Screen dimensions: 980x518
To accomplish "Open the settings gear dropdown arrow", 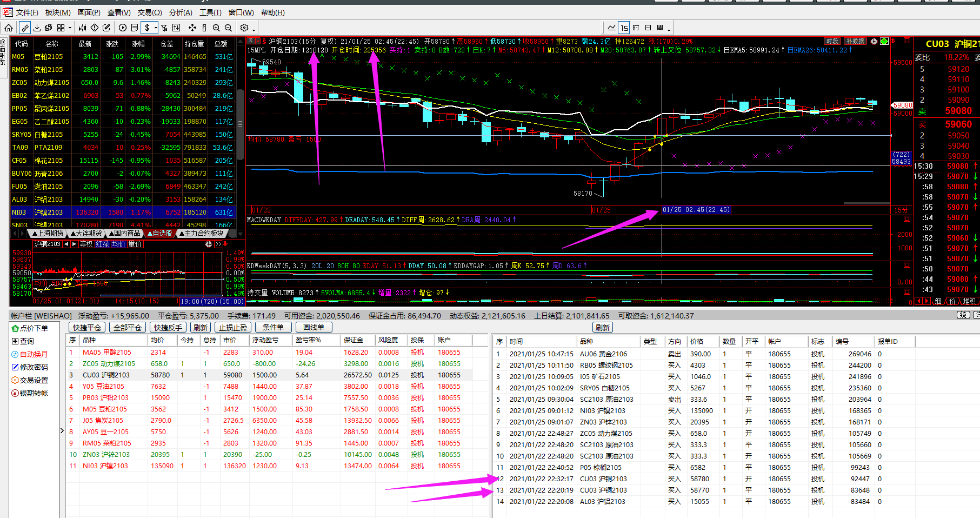I will tap(254, 29).
